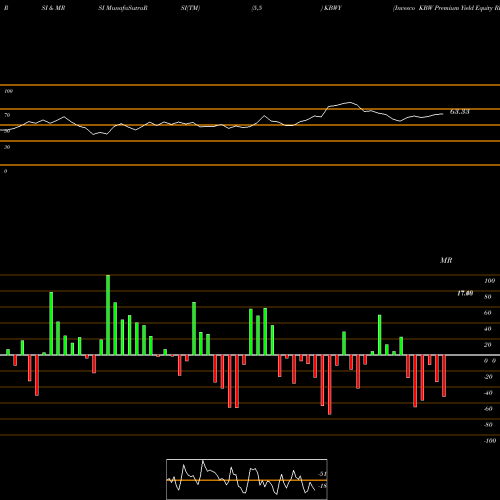Click the tallest green MR bar
The image size is (500, 500).
(108, 315)
